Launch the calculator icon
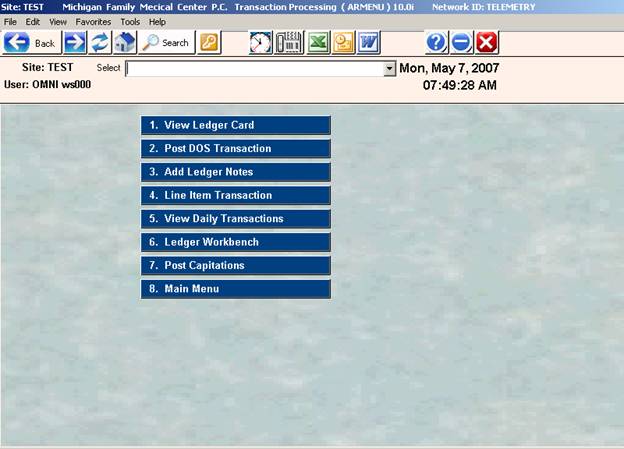 [x=288, y=43]
